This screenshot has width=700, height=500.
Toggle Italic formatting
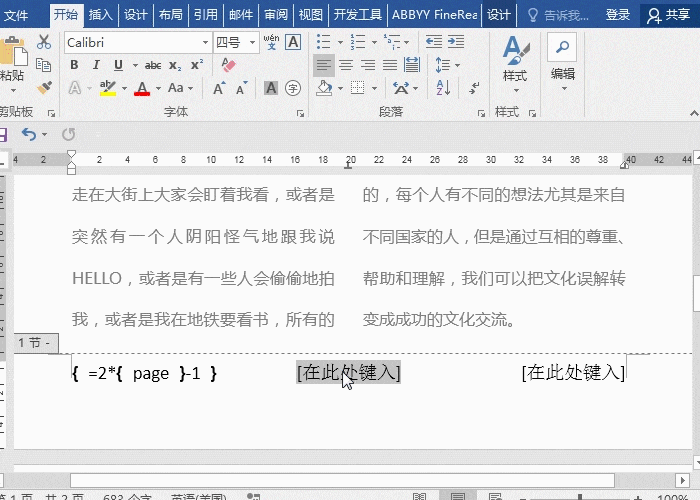(x=96, y=65)
